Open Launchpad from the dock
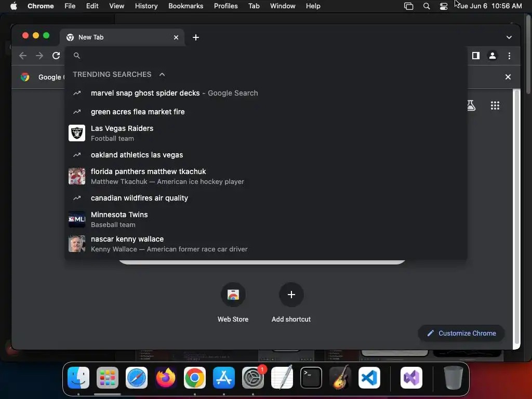 (108, 378)
